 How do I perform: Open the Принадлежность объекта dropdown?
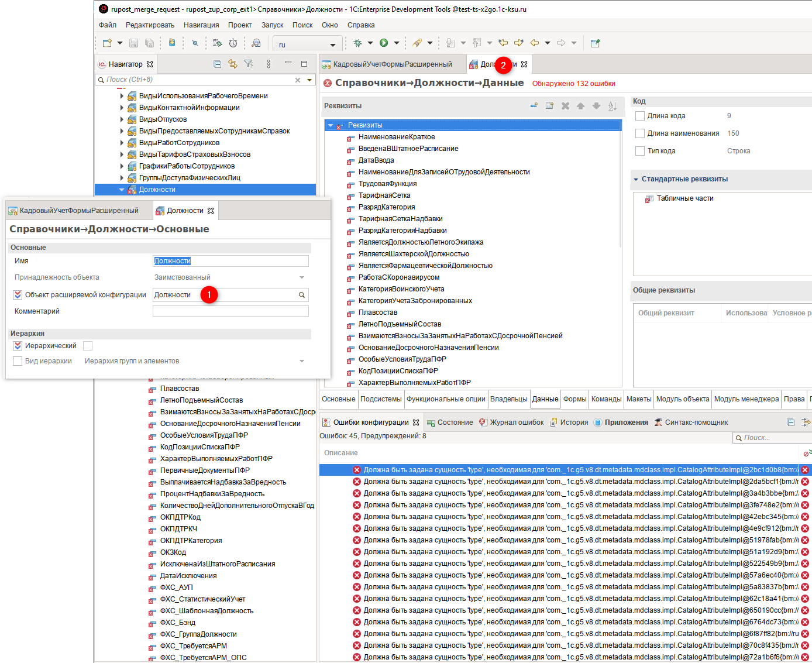(x=302, y=277)
